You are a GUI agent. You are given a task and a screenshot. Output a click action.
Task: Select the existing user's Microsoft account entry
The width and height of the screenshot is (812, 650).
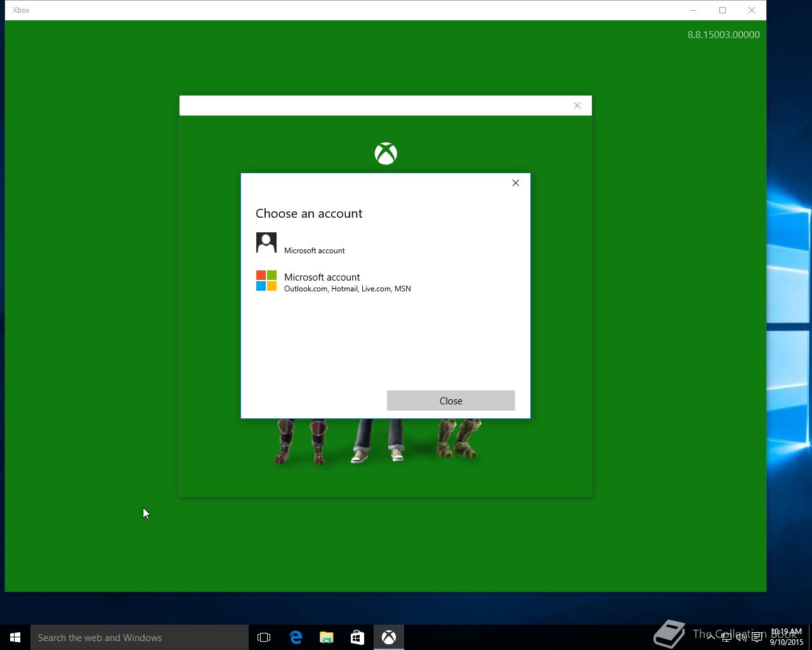pos(386,243)
